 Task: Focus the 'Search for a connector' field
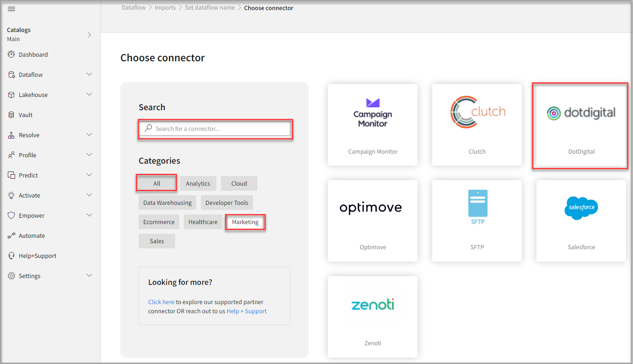tap(215, 128)
